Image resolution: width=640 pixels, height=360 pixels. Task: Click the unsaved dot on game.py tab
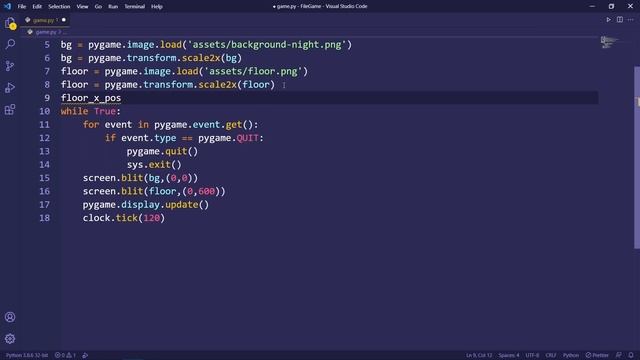tap(64, 20)
